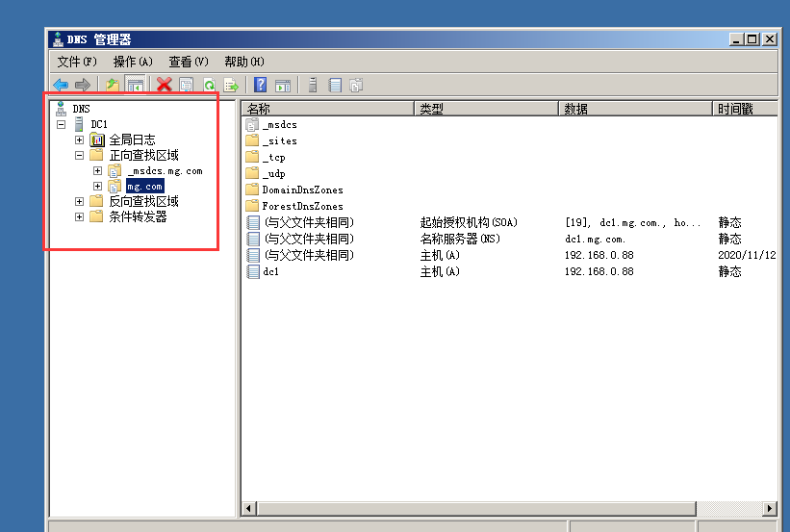This screenshot has width=790, height=532.
Task: Click the NS record icon in list
Action: 252,239
